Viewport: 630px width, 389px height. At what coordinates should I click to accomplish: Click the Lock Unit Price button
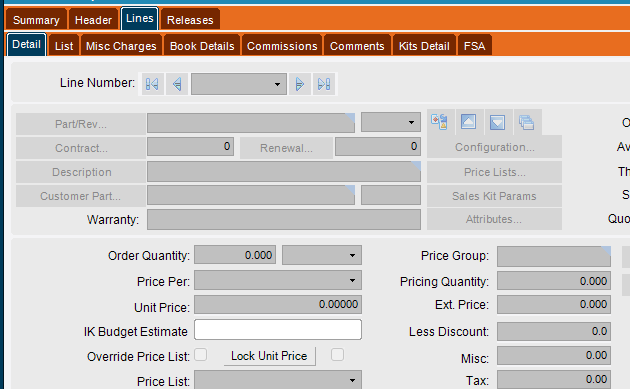point(269,356)
